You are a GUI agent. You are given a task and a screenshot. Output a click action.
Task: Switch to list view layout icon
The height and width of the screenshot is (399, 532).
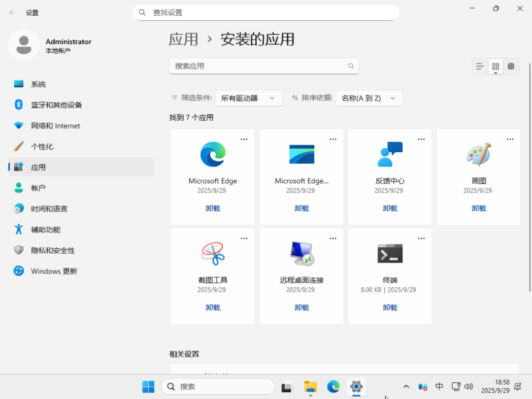click(x=479, y=66)
